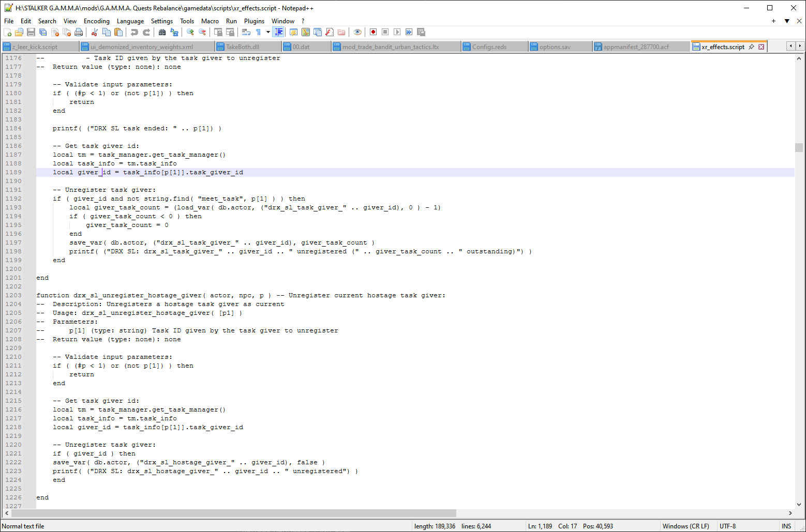Open Function List panel
This screenshot has width=806, height=532.
click(x=330, y=32)
